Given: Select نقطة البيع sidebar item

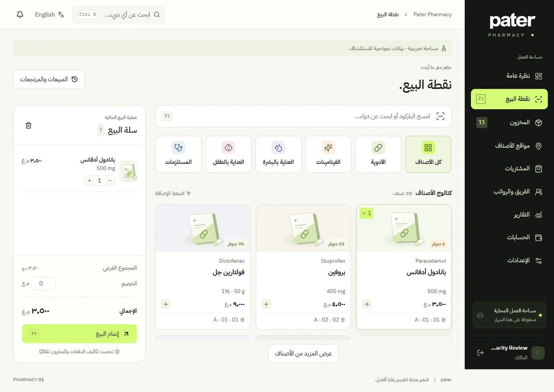Looking at the screenshot, I should [509, 99].
